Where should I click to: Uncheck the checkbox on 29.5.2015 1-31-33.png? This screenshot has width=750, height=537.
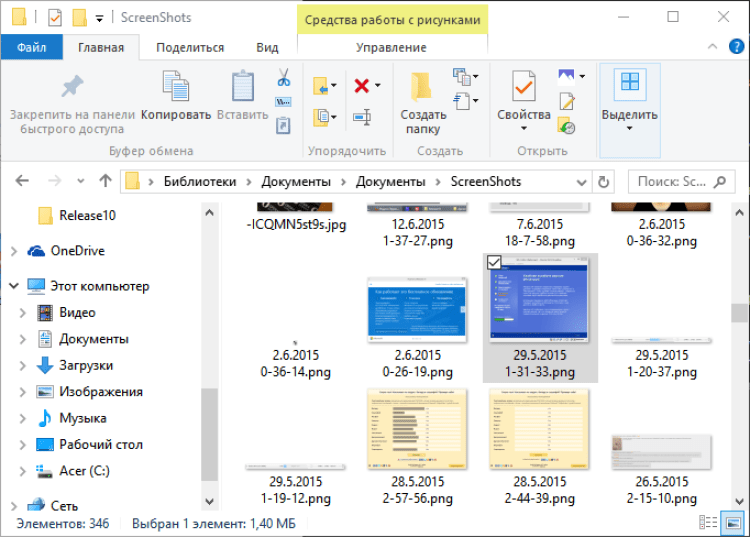[494, 262]
